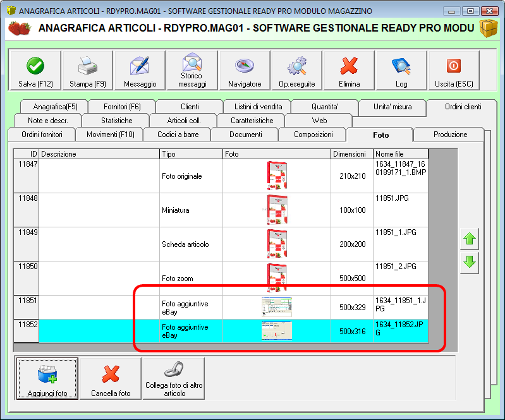Click the Miniatura type cell

(191, 210)
